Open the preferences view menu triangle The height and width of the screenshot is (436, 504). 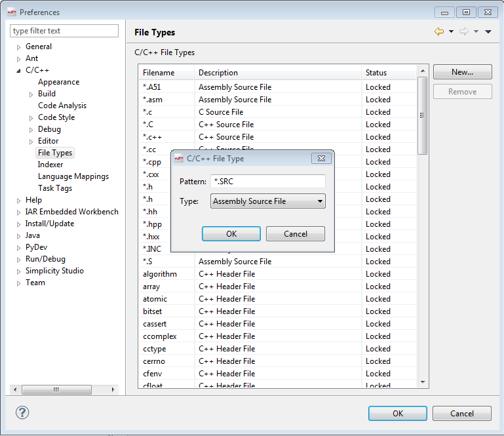(488, 31)
